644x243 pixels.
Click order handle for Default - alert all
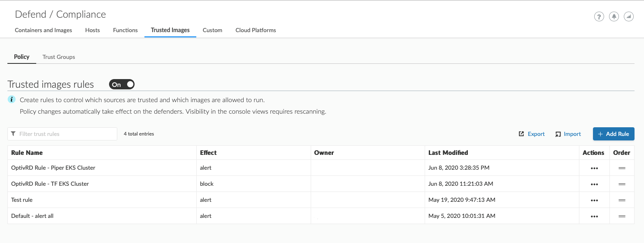click(622, 216)
